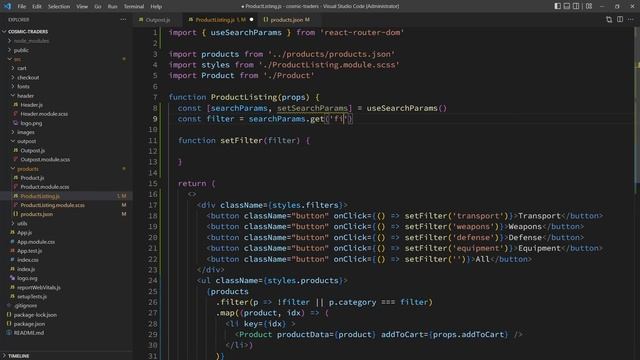
Task: Click the VS Code logo icon
Action: click(7, 6)
